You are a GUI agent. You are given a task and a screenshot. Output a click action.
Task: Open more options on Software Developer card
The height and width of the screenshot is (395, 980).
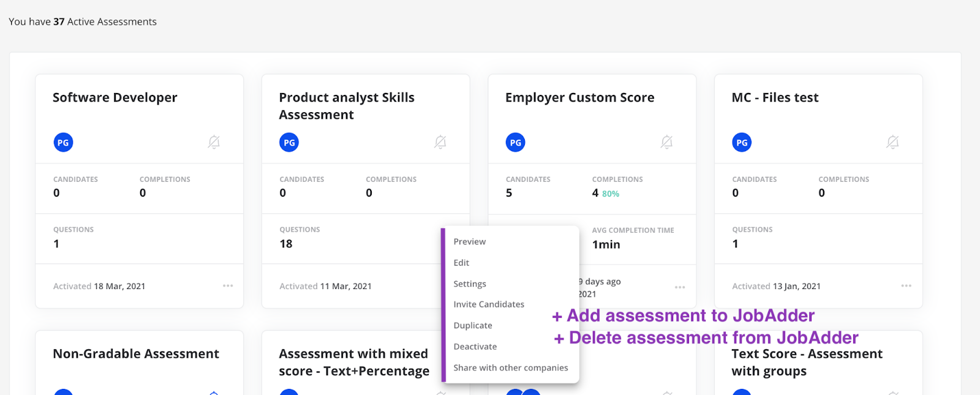(x=228, y=286)
